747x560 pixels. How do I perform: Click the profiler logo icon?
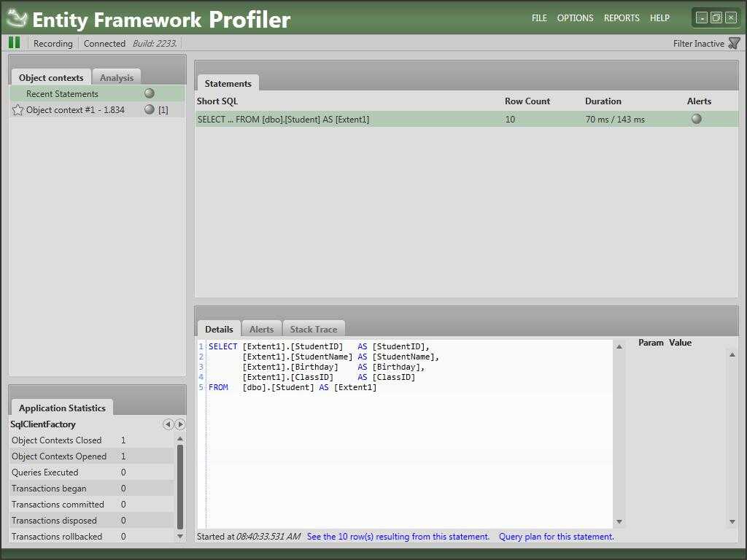(18, 18)
